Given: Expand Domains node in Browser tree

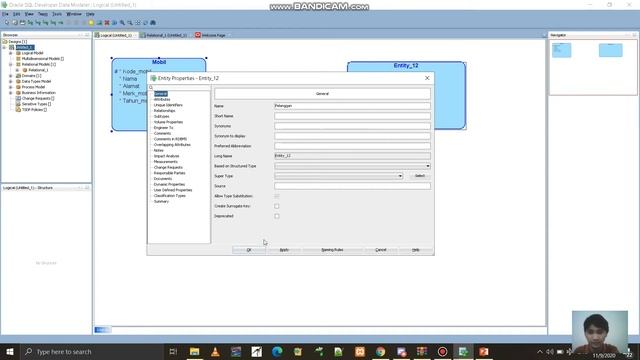Looking at the screenshot, I should pos(11,76).
